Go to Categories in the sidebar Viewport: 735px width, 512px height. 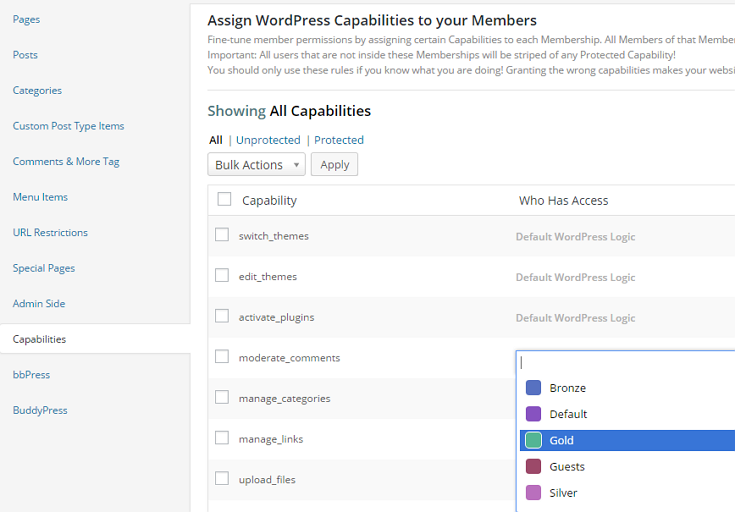click(x=37, y=90)
